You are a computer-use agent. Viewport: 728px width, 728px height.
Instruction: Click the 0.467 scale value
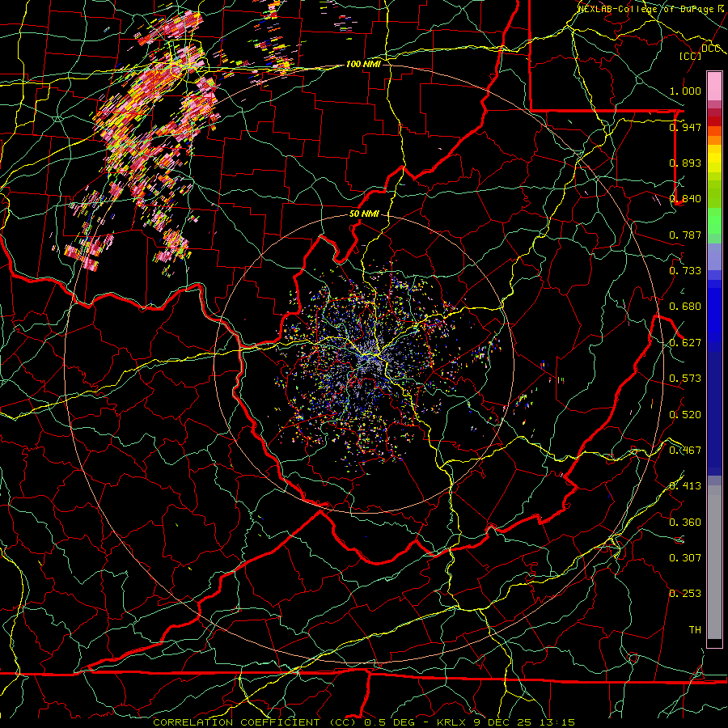(x=685, y=451)
